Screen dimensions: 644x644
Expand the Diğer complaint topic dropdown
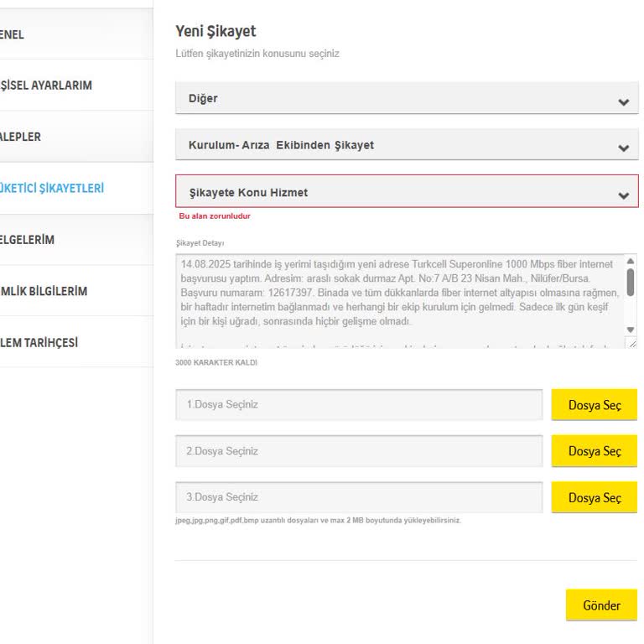tap(407, 99)
